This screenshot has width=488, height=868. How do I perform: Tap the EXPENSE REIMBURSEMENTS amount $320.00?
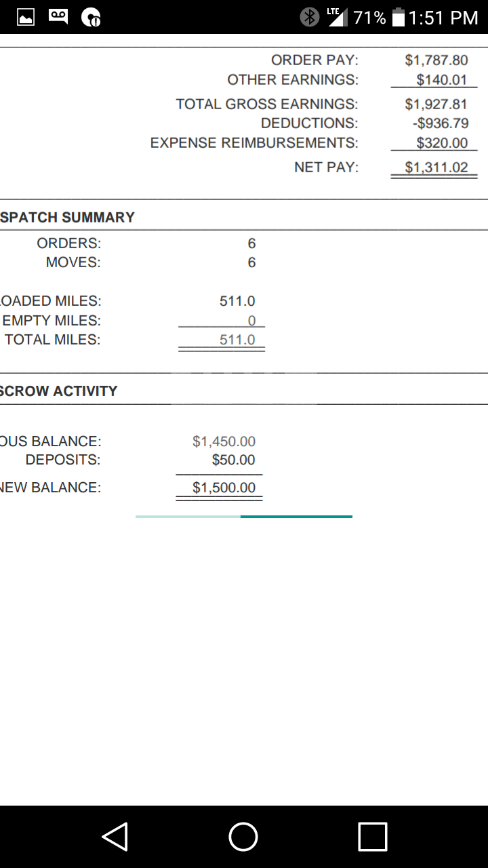[441, 143]
